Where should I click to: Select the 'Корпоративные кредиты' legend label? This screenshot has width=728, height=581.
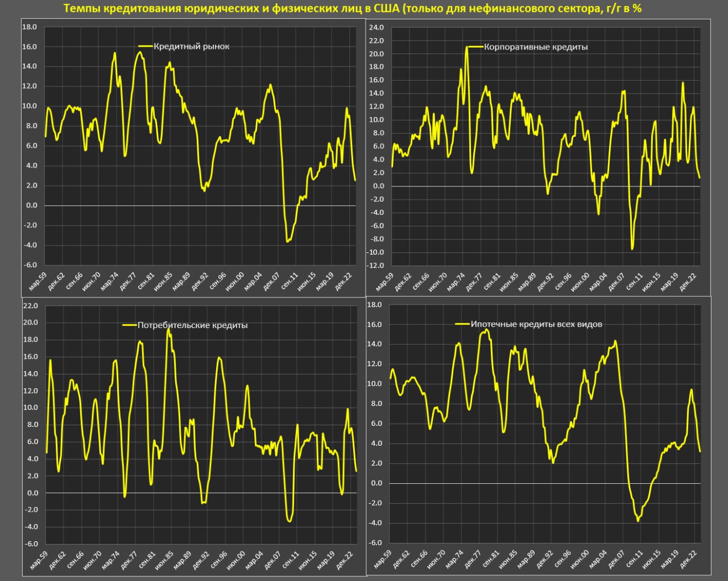(x=536, y=47)
